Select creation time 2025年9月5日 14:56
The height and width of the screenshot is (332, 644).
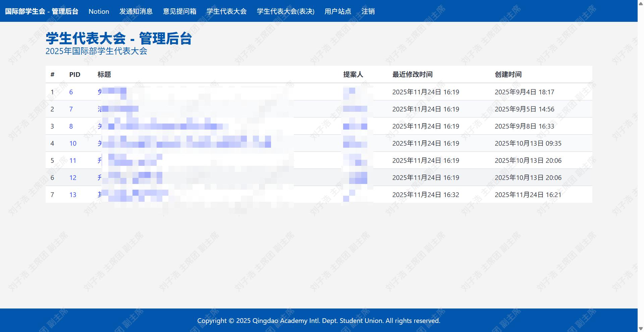[x=525, y=109]
